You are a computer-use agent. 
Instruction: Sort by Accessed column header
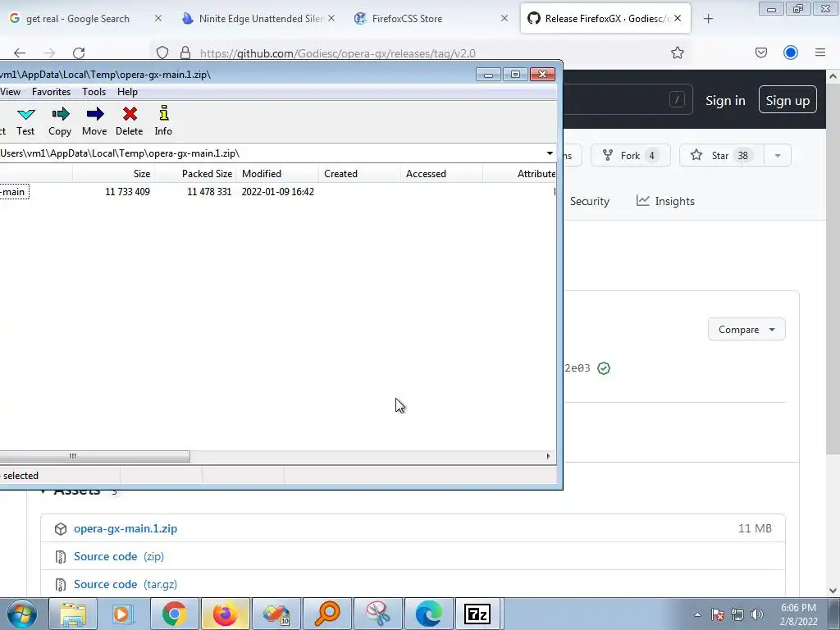pyautogui.click(x=442, y=174)
